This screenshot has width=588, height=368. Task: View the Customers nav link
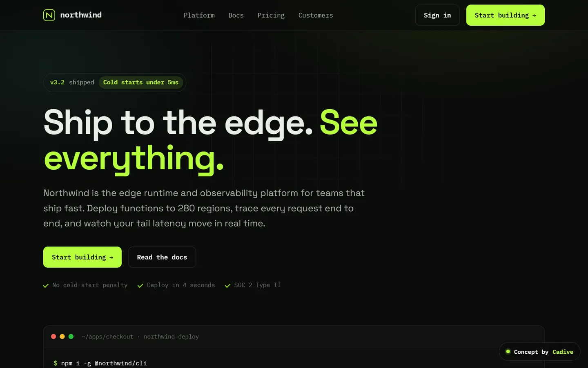[x=316, y=15]
